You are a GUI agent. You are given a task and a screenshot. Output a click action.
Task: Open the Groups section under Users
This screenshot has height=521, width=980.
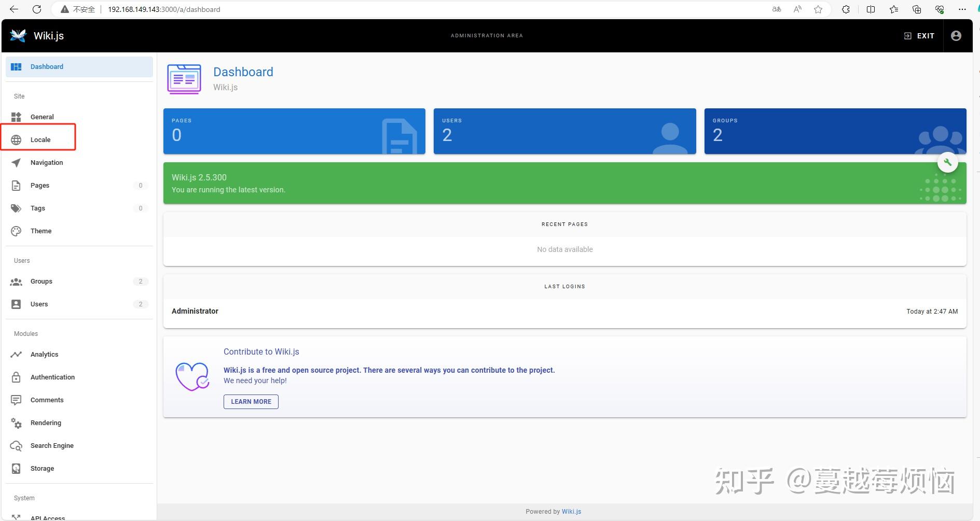point(41,281)
